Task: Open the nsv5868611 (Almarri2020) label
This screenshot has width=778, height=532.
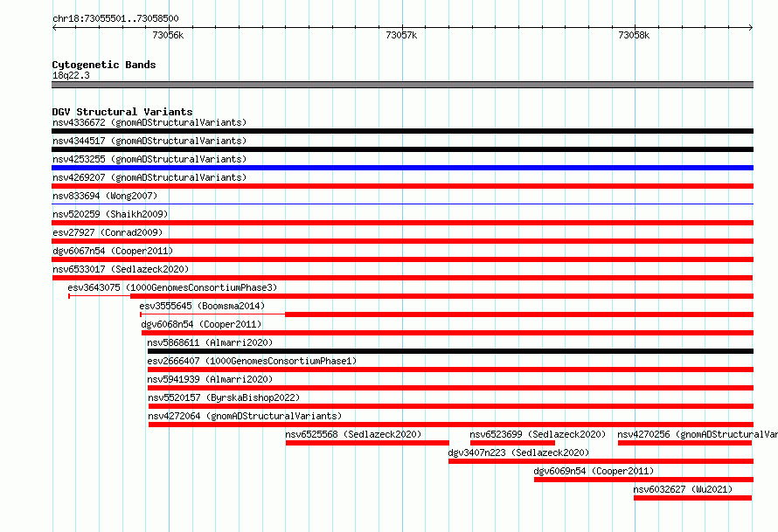Action: 210,342
